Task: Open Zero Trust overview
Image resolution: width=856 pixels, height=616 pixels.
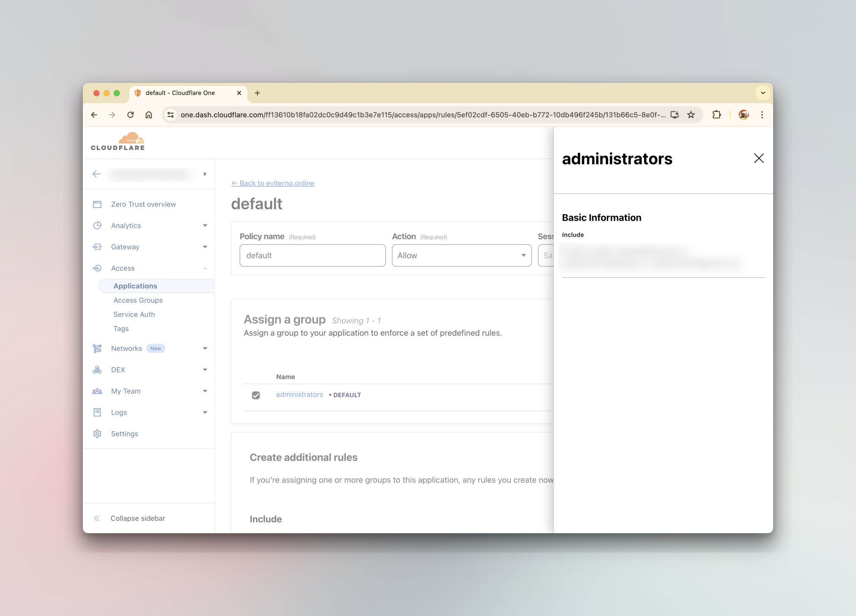Action: tap(143, 204)
